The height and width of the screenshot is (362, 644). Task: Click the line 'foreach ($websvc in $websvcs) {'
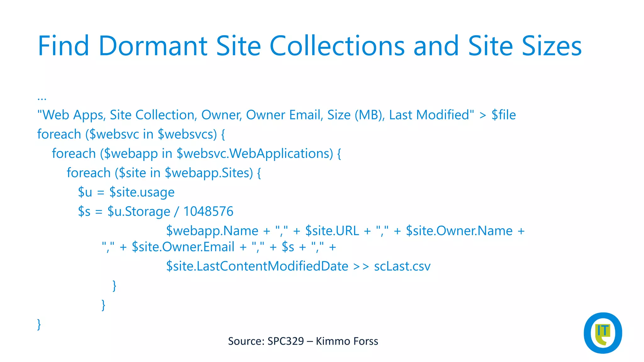[131, 134]
